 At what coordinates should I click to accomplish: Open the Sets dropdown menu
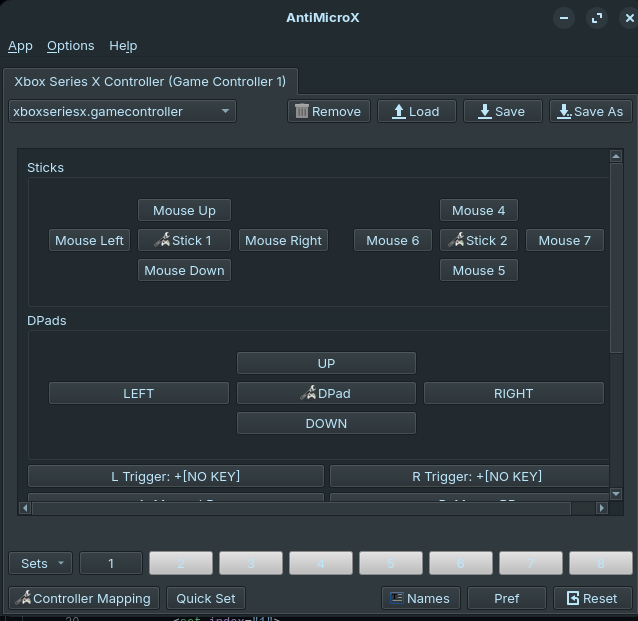point(41,563)
